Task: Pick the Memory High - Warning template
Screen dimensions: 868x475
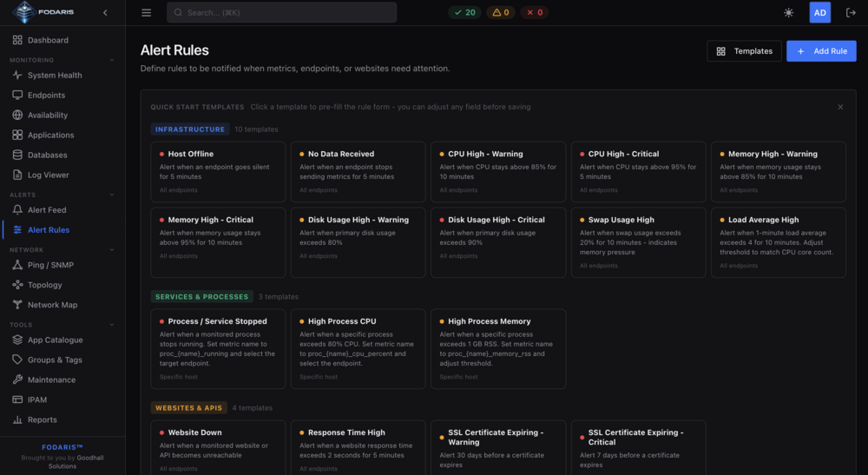Action: click(778, 172)
